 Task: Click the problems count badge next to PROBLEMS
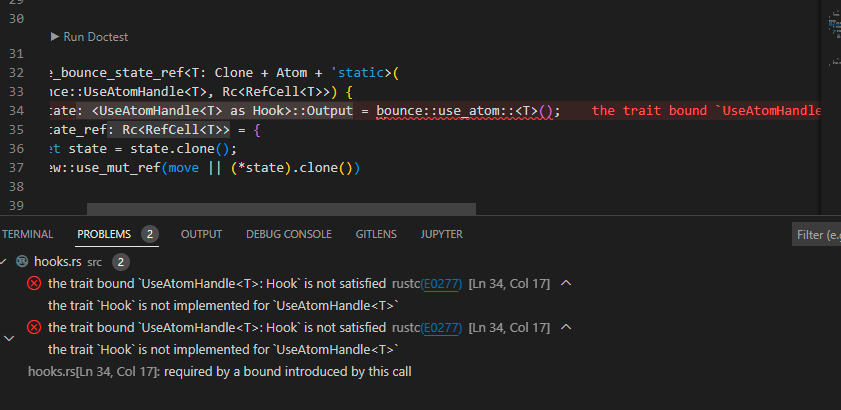click(150, 235)
